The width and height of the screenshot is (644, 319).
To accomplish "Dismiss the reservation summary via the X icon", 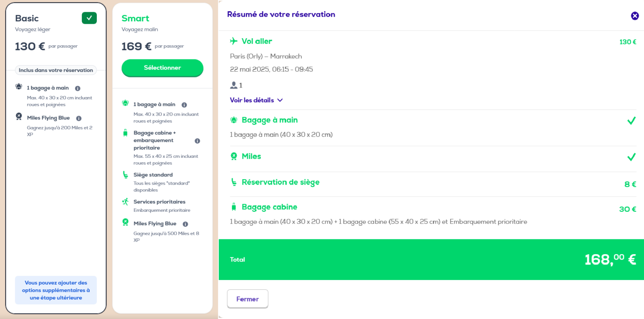I will pos(634,15).
